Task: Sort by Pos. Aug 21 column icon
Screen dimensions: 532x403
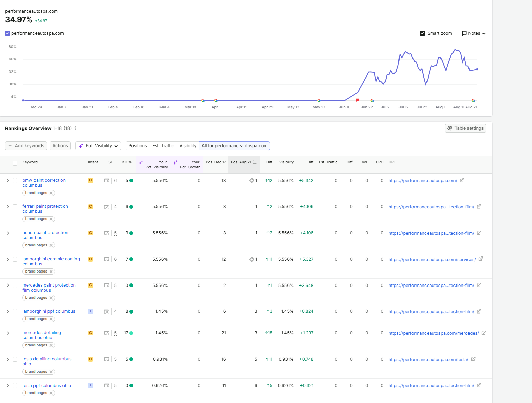Action: [255, 162]
